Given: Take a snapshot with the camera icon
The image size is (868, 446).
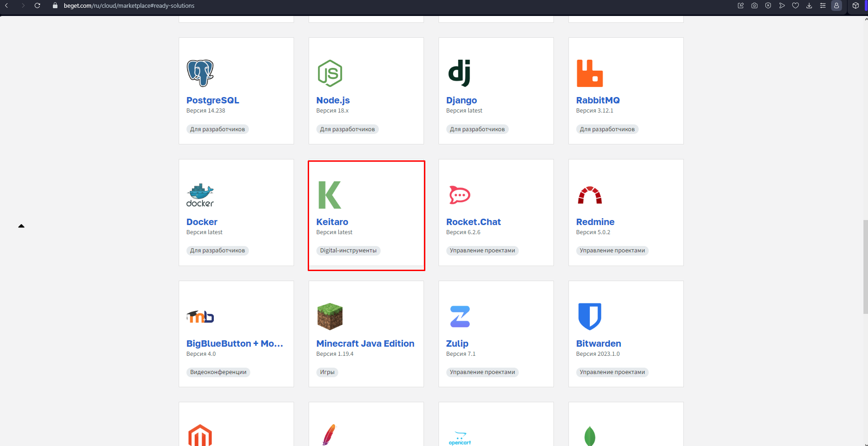Looking at the screenshot, I should click(x=754, y=5).
